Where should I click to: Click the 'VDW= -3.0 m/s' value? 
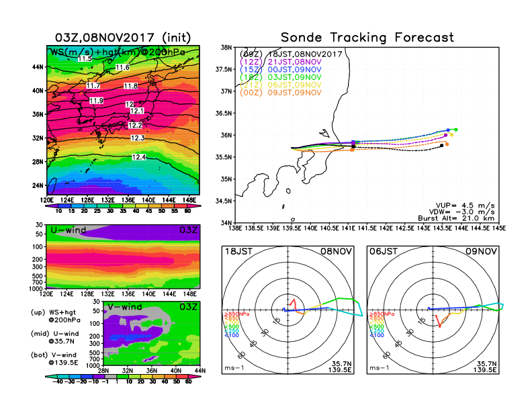coord(461,212)
